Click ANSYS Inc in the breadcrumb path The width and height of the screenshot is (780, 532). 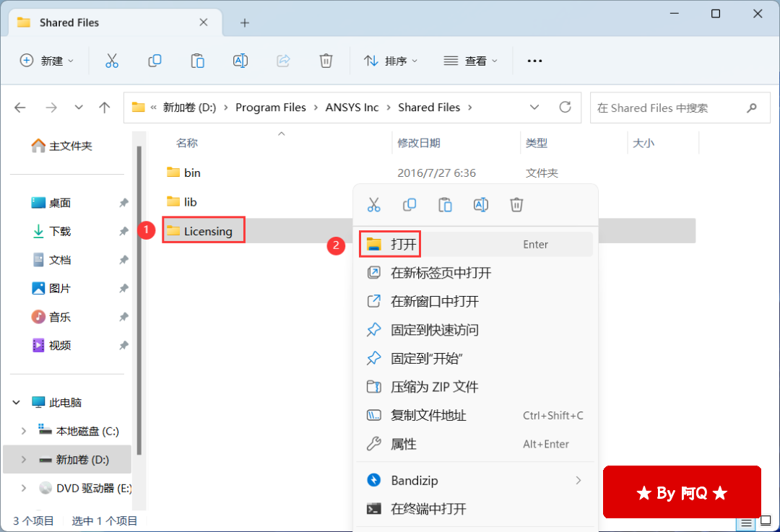click(352, 108)
